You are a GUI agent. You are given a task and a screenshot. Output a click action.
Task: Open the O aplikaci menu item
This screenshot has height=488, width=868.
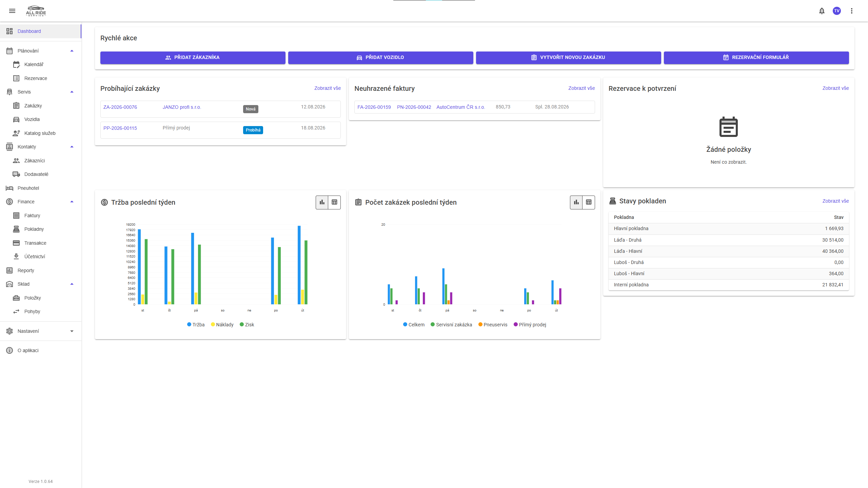[x=41, y=350]
